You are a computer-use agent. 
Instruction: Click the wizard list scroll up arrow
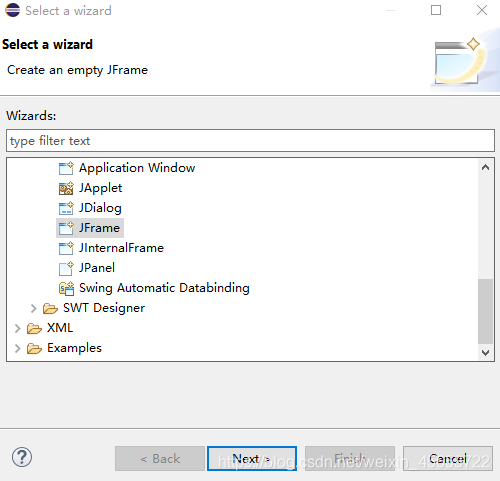tap(485, 167)
